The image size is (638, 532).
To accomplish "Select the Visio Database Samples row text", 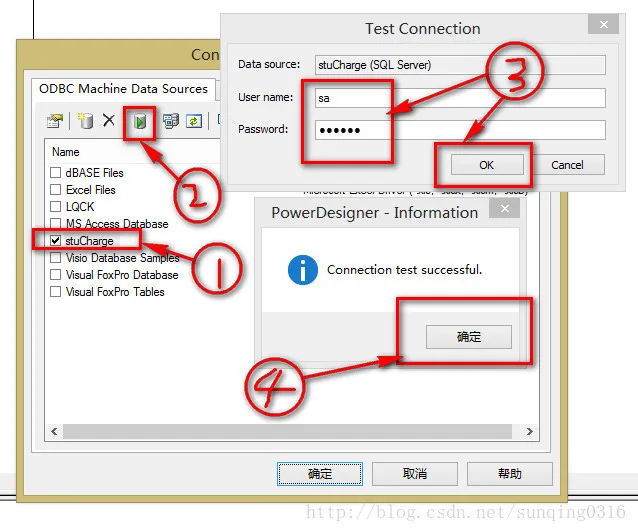I will [x=122, y=258].
